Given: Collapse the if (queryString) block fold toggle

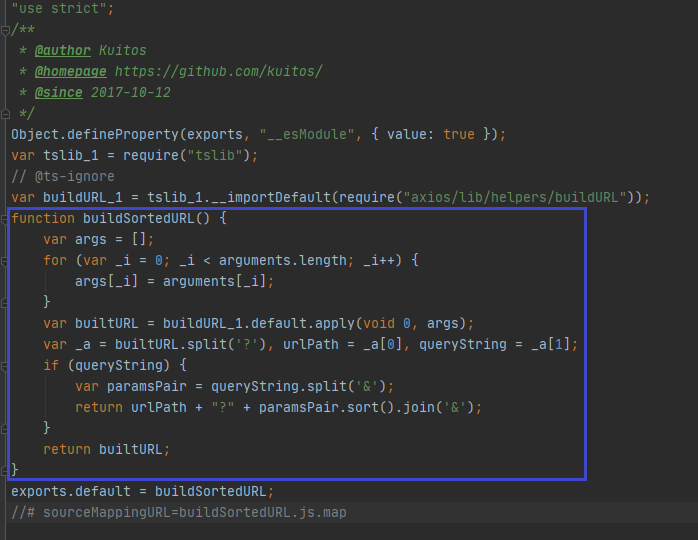Looking at the screenshot, I should [x=4, y=366].
